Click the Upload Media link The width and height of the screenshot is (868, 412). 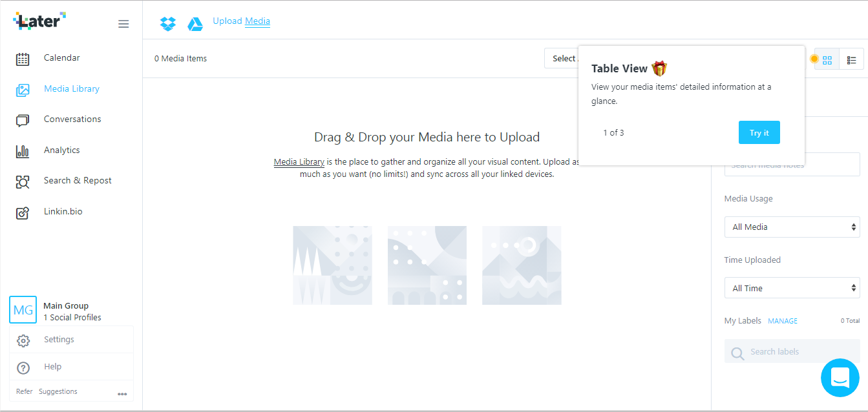coord(241,21)
